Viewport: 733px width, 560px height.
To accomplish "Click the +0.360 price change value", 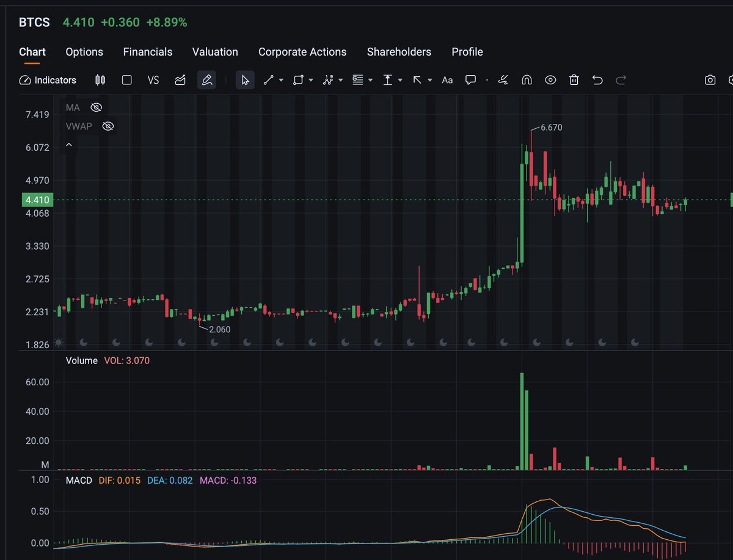I will click(x=120, y=23).
